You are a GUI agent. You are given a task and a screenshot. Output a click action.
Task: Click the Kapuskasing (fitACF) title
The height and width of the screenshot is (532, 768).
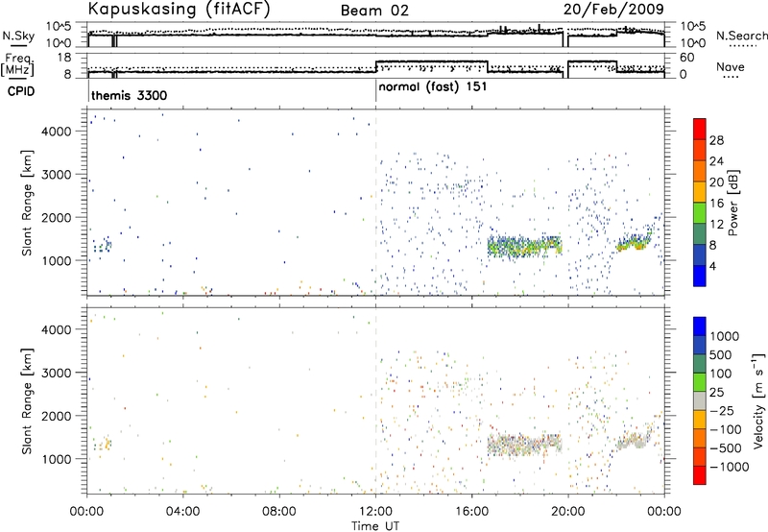(179, 9)
